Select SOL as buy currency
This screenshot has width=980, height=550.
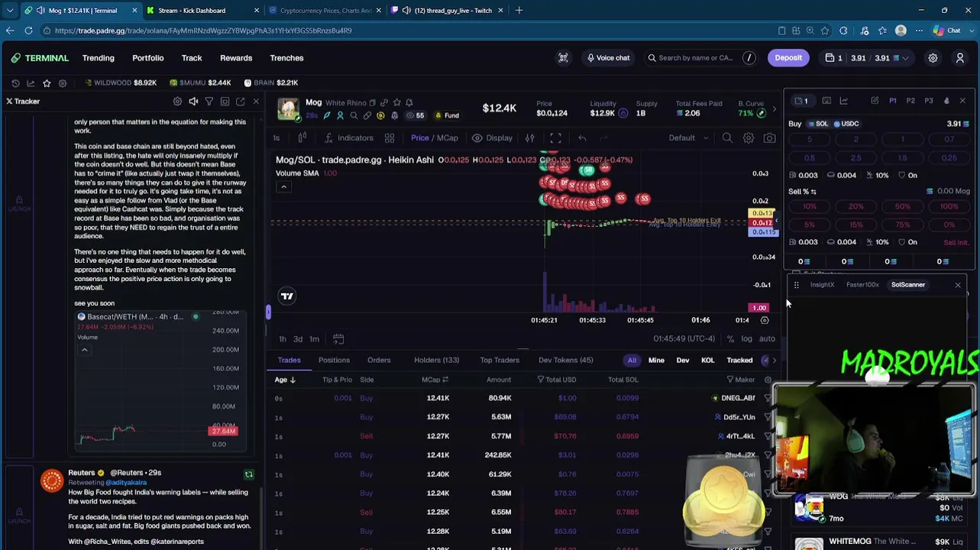coord(817,124)
